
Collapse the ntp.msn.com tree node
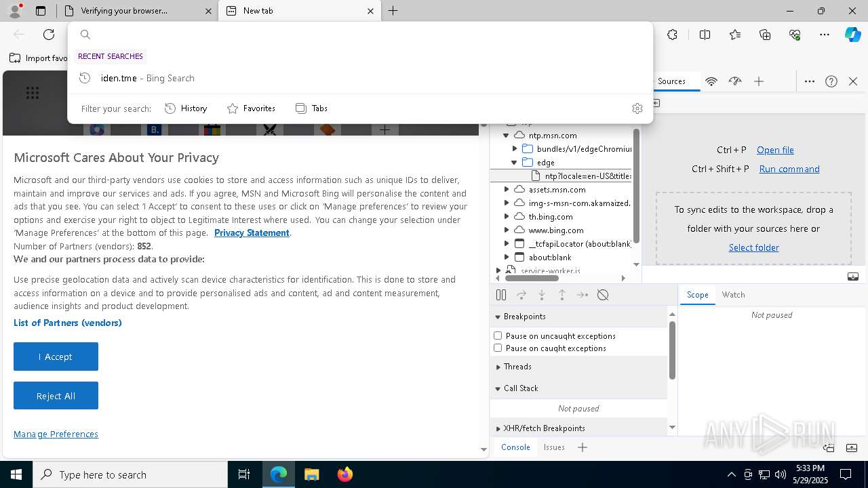point(506,136)
